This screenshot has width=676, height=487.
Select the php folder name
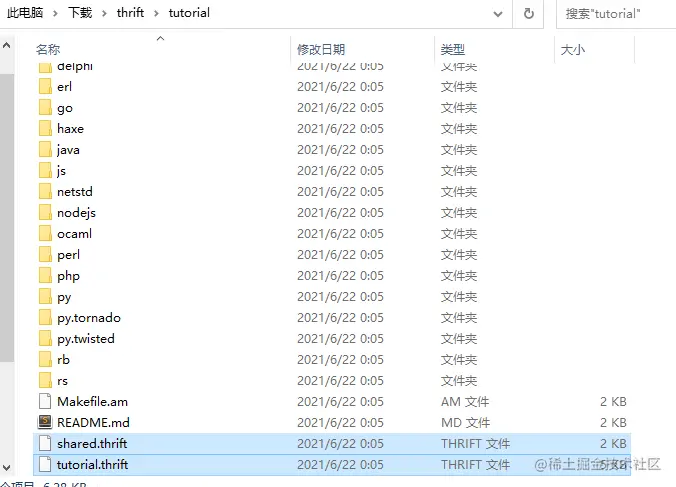point(68,276)
